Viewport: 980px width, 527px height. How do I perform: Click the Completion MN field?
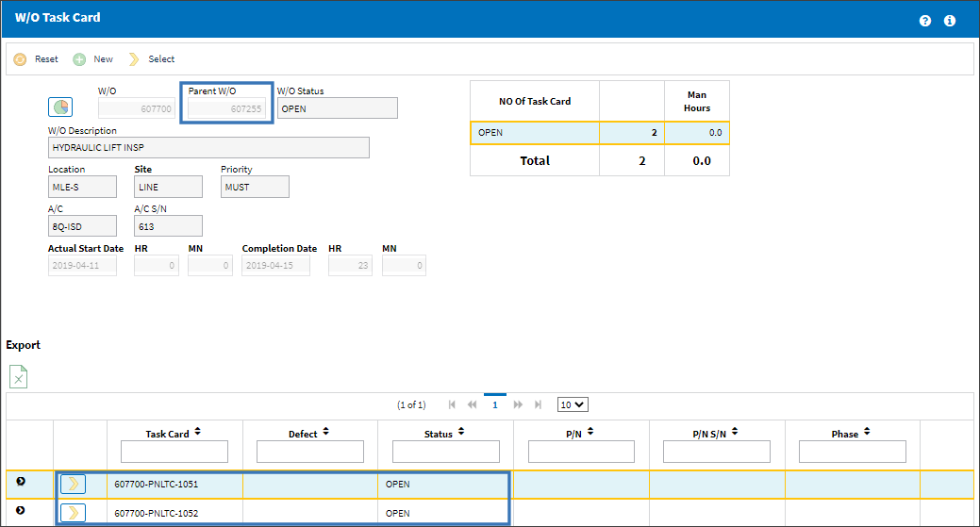pos(405,265)
